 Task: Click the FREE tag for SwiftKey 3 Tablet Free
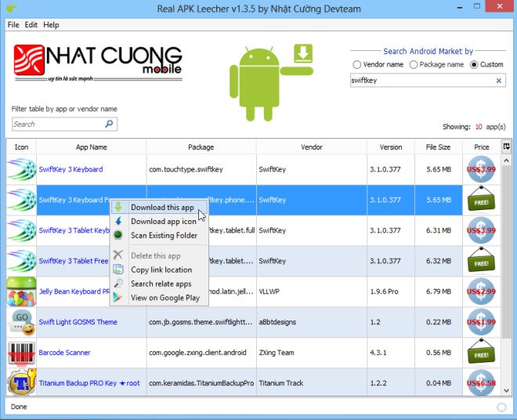tap(481, 260)
